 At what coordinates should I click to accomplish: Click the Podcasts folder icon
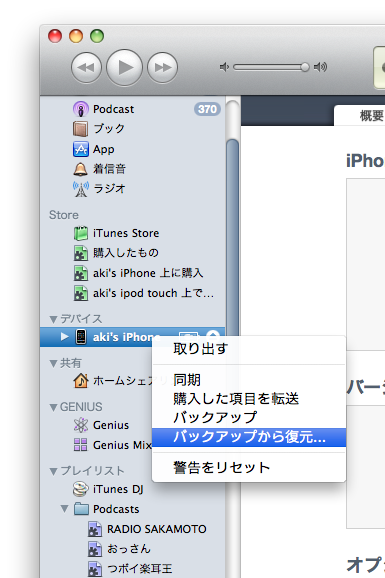pyautogui.click(x=81, y=509)
